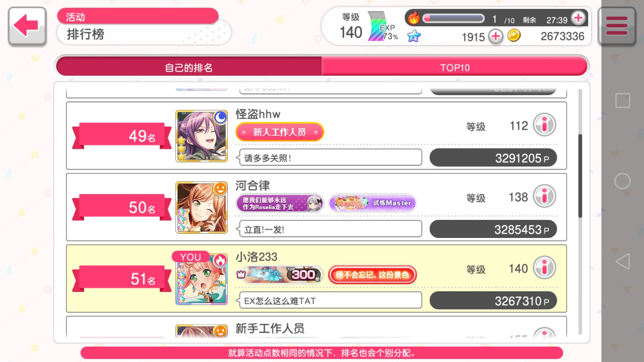This screenshot has width=644, height=362.
Task: Tap the 新人工作人员 title badge
Action: [280, 132]
